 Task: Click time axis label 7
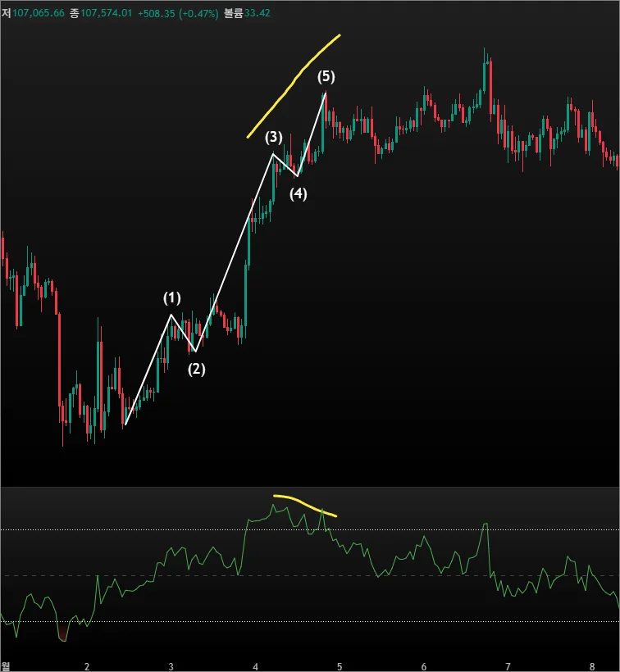[x=508, y=666]
